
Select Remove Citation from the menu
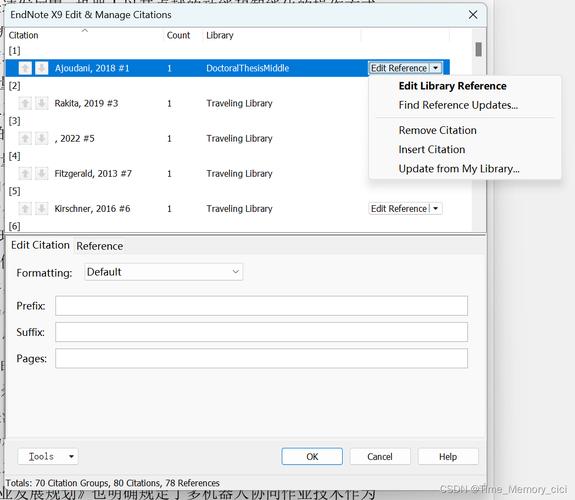[x=437, y=130]
